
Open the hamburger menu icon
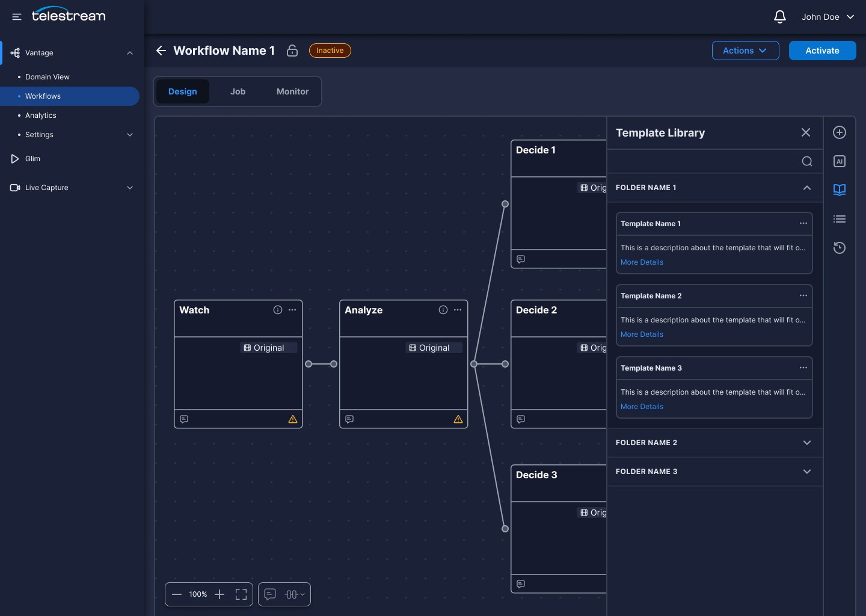pos(17,17)
